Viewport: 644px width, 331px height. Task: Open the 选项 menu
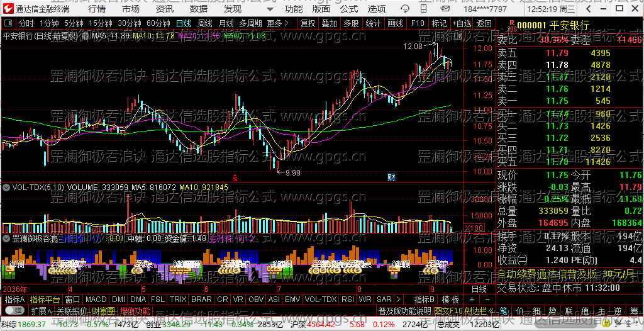tap(377, 9)
